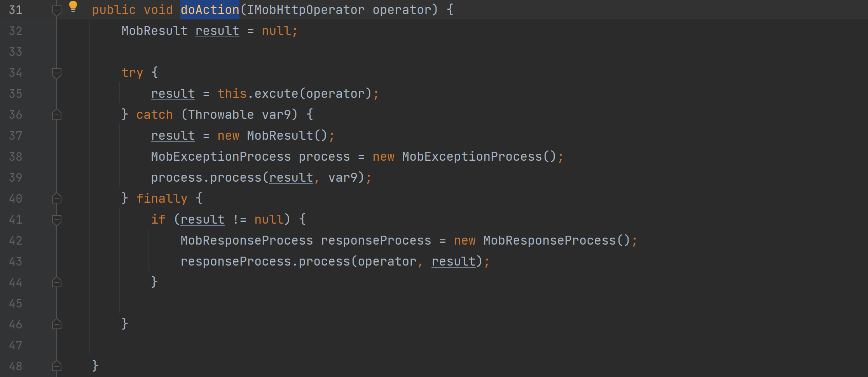The image size is (868, 377).
Task: Click line number 33 in the gutter
Action: [16, 52]
